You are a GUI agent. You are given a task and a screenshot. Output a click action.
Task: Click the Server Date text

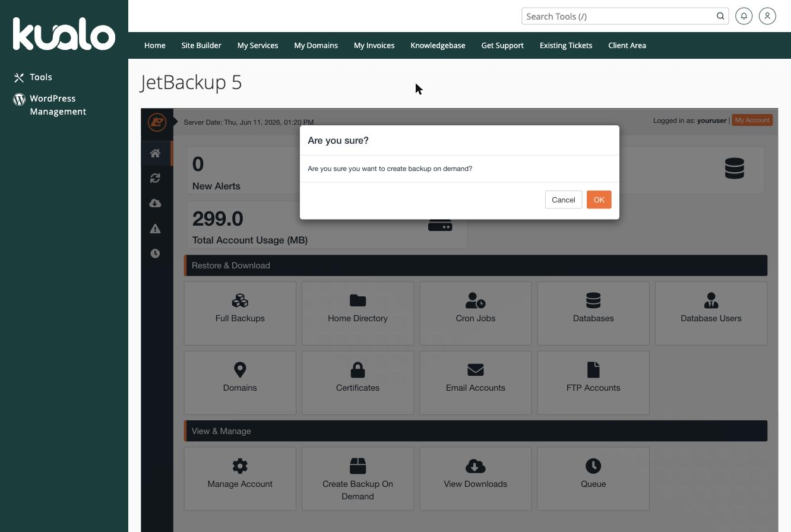pyautogui.click(x=248, y=122)
